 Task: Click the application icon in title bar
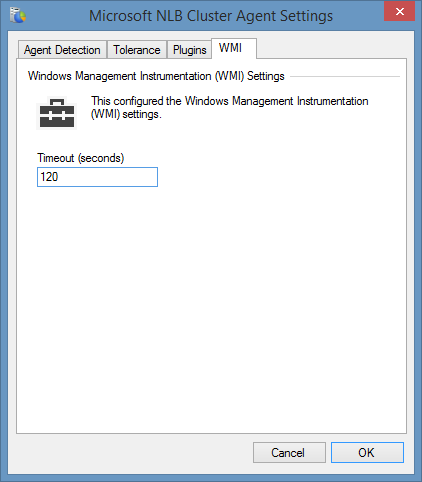click(x=18, y=16)
